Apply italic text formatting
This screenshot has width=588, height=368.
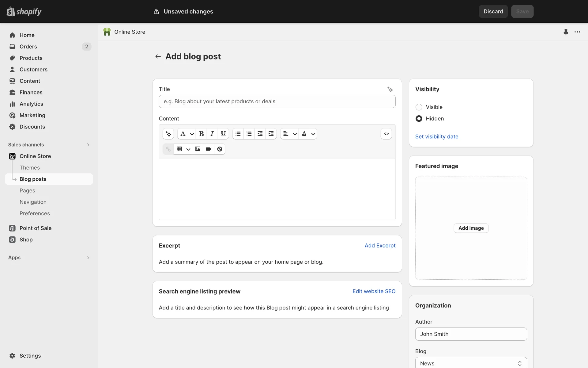212,134
